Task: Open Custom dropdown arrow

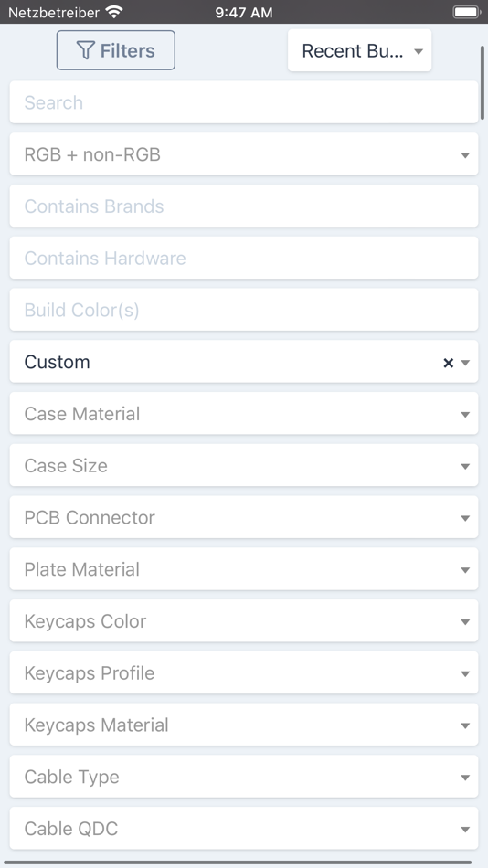Action: 465,363
